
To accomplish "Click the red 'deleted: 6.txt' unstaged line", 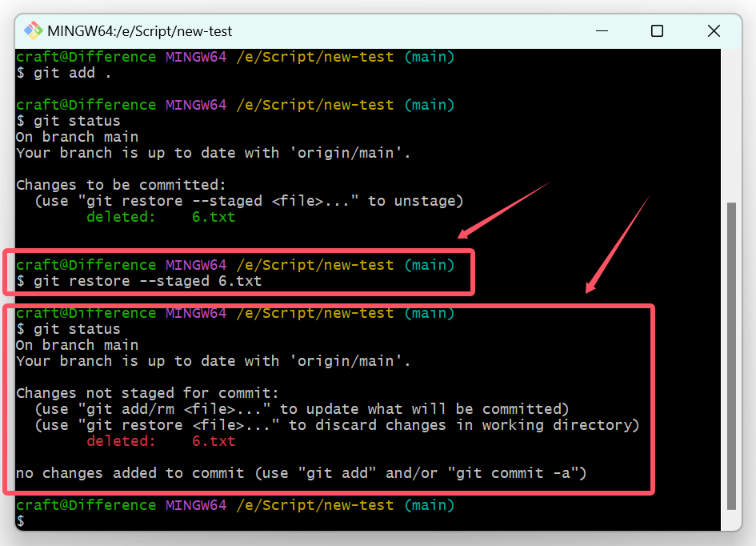I will point(161,441).
